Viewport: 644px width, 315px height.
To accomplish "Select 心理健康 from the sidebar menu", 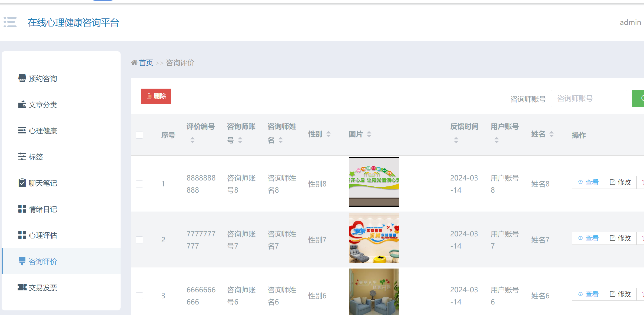I will pos(42,131).
